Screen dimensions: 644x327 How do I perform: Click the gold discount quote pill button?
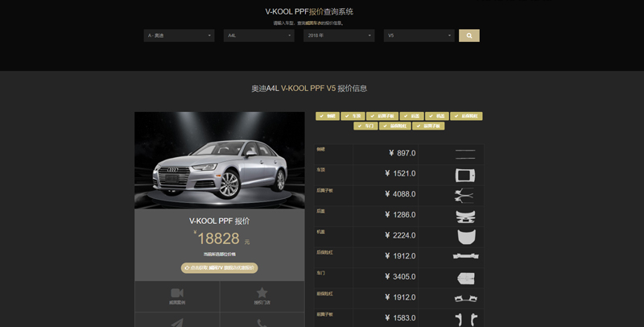[220, 267]
